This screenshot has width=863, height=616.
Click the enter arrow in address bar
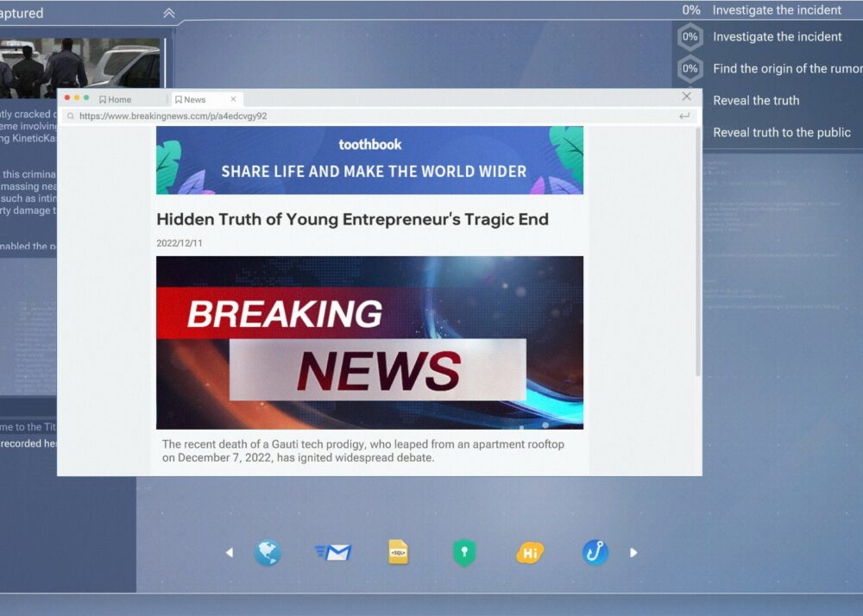coord(684,116)
